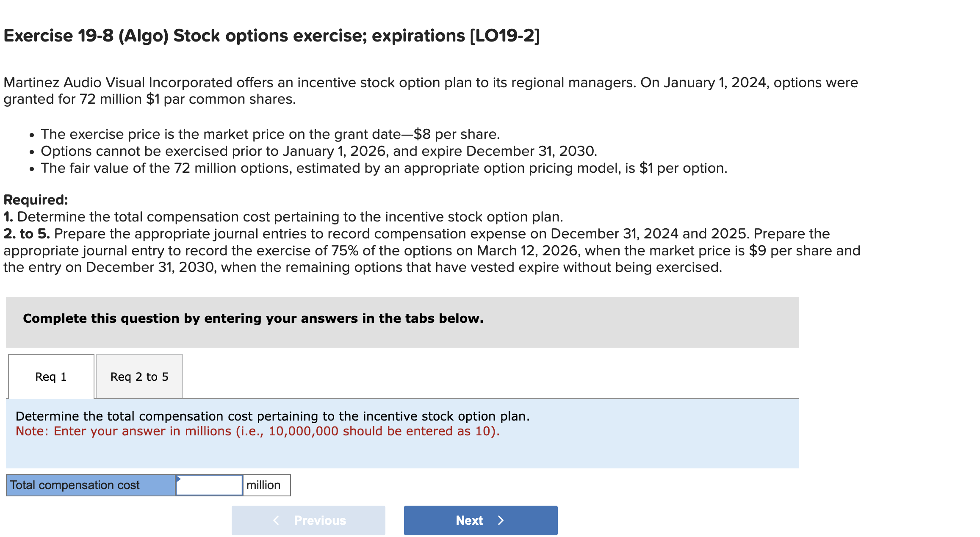The height and width of the screenshot is (537, 980).
Task: Click inside the Total compensation cost input field
Action: [x=209, y=485]
